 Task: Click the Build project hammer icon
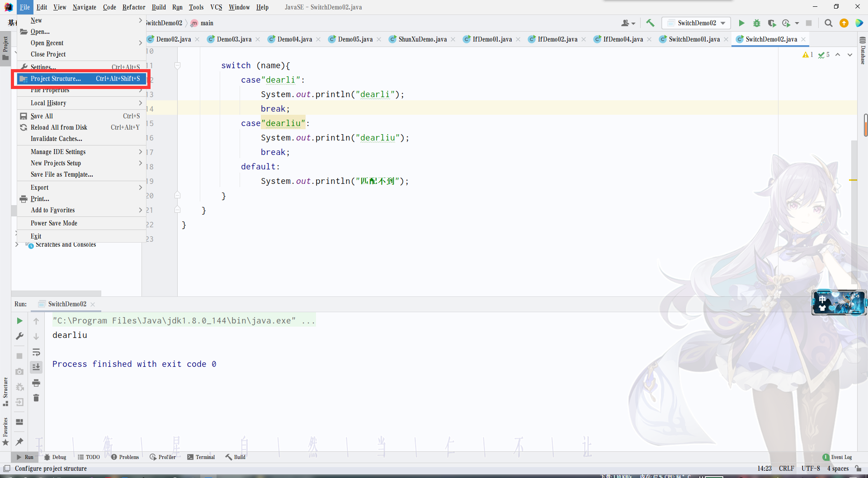pyautogui.click(x=650, y=23)
